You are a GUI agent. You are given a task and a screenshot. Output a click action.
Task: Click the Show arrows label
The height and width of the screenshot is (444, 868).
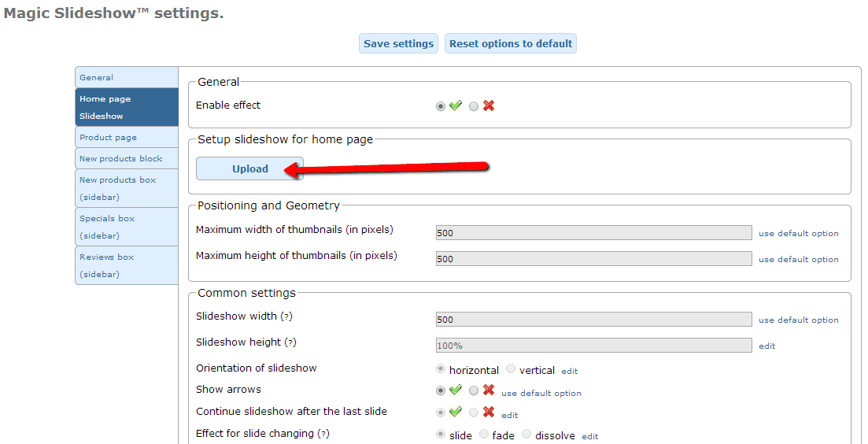click(228, 390)
